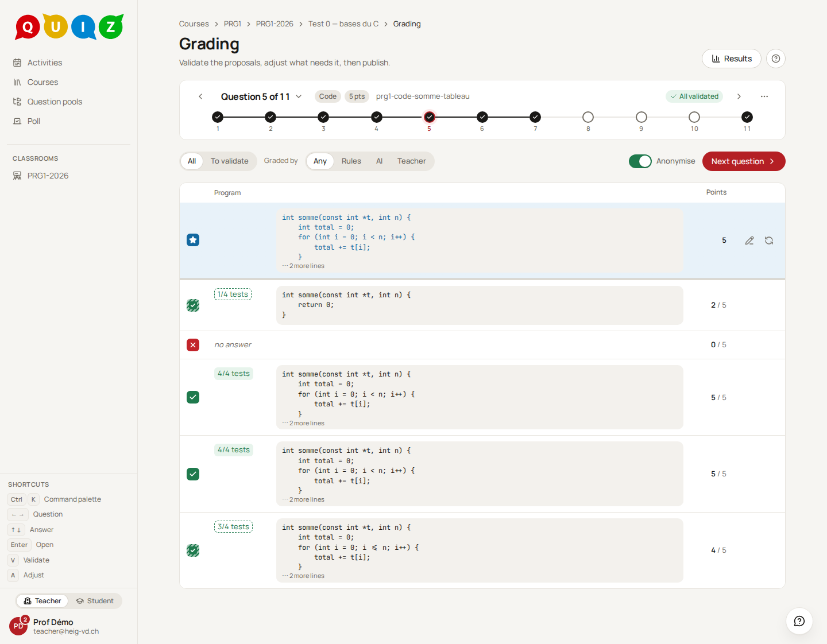Jump to question 8 on the stepper
This screenshot has width=827, height=644.
point(588,117)
